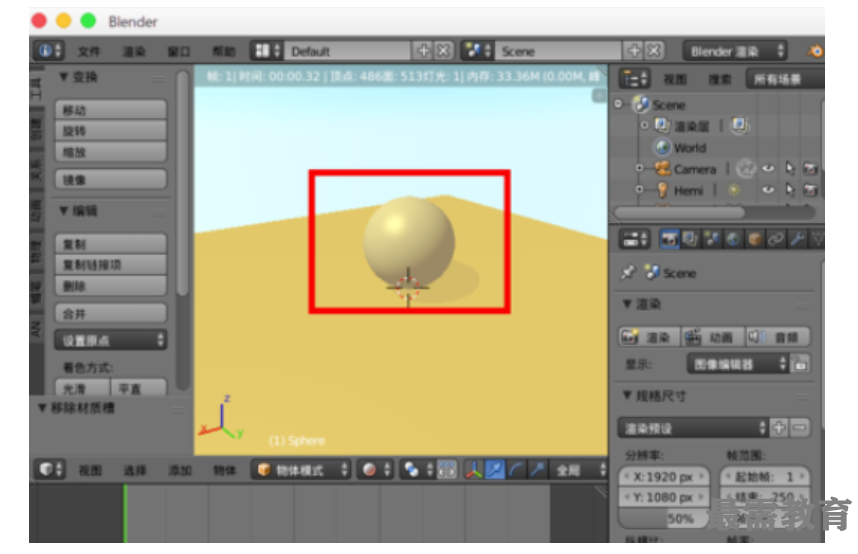Click the 动画 render animation button
Screen dimensions: 858x554
(713, 337)
